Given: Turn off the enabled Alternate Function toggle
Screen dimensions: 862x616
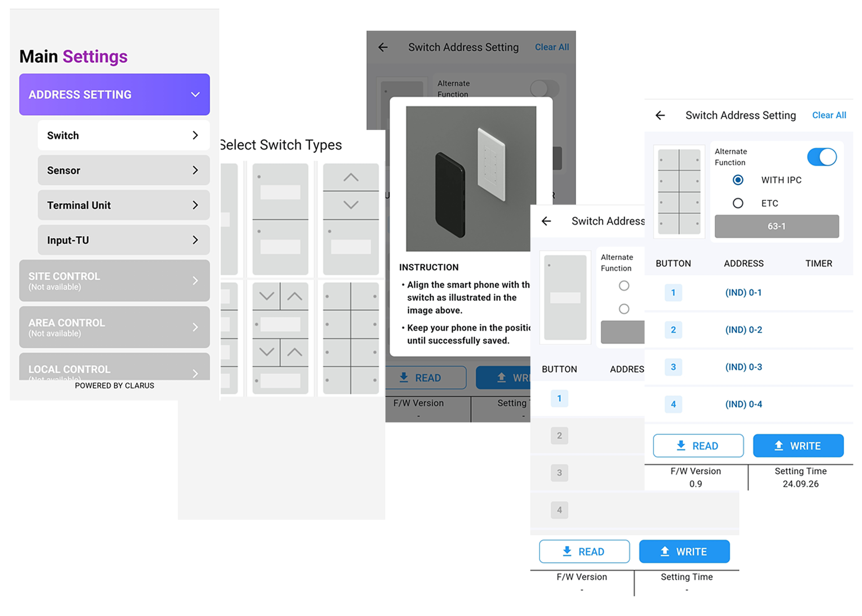Looking at the screenshot, I should pos(822,157).
